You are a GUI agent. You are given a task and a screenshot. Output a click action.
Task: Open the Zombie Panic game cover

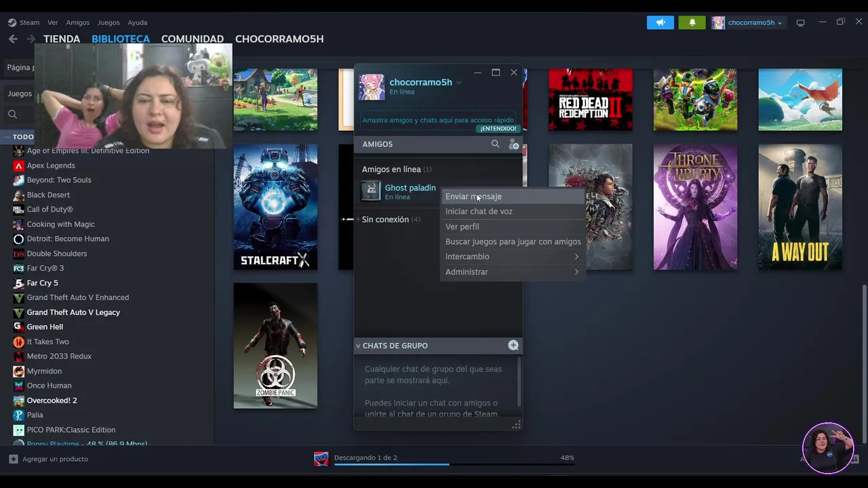point(275,346)
